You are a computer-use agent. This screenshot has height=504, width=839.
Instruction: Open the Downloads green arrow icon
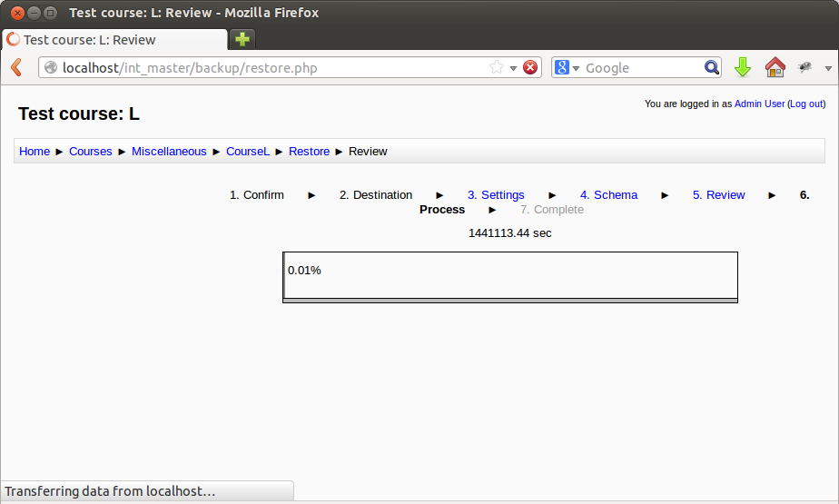click(742, 67)
